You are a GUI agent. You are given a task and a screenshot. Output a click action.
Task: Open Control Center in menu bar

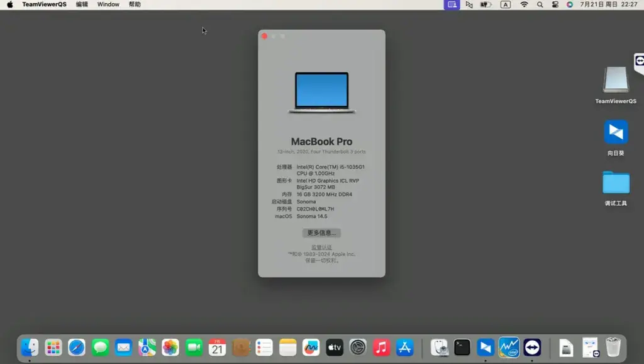[555, 4]
